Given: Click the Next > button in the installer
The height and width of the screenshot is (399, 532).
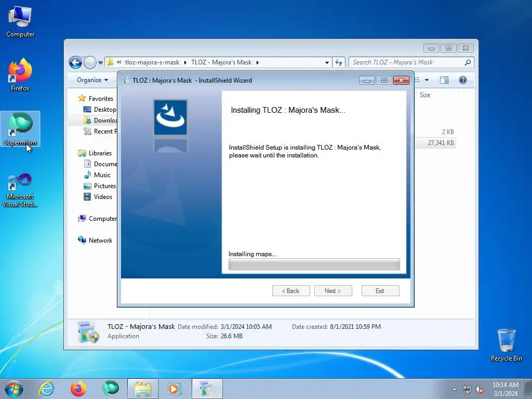Looking at the screenshot, I should (x=333, y=291).
